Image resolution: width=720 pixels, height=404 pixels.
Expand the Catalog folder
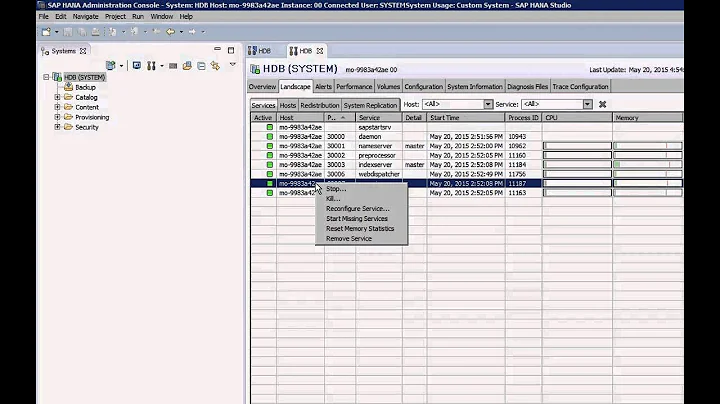tap(57, 97)
